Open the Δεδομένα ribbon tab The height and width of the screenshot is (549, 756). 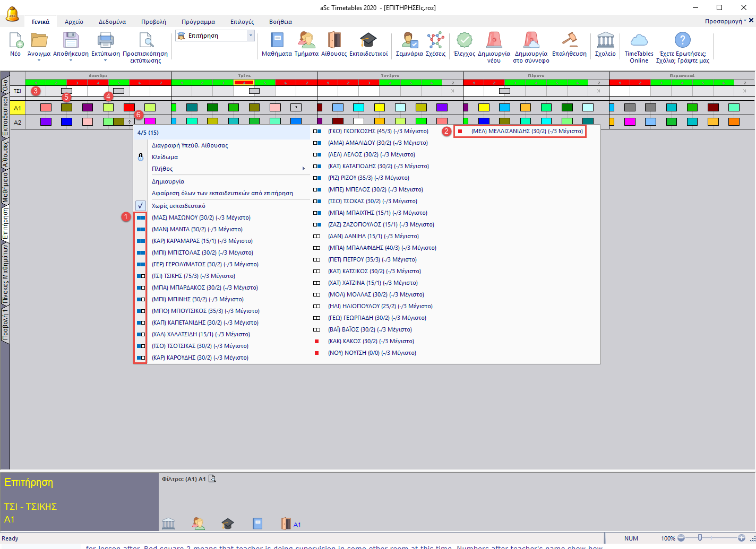(112, 22)
